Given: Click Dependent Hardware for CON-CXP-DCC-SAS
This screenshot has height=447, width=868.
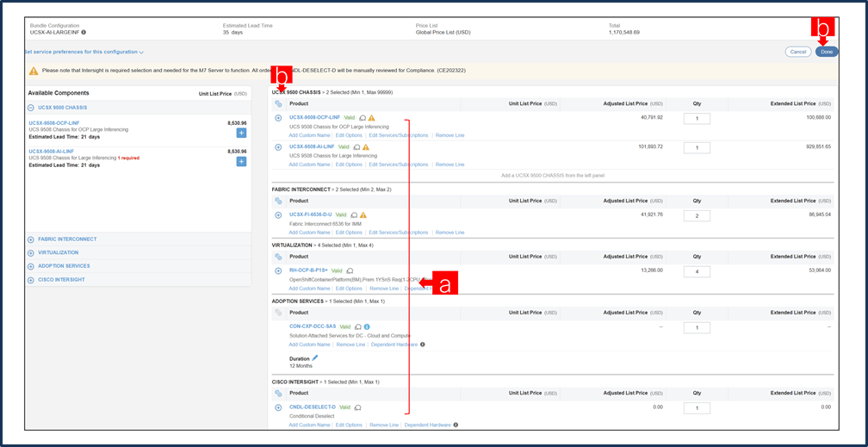Looking at the screenshot, I should pos(394,345).
